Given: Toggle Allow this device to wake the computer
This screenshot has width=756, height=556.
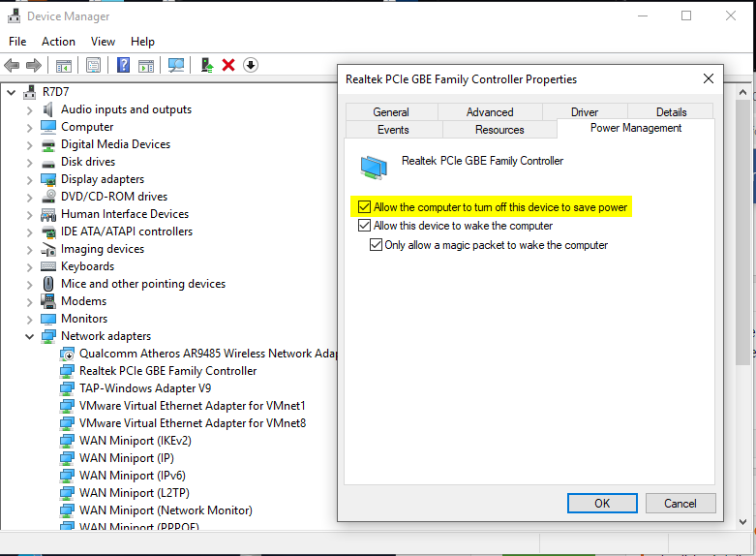Looking at the screenshot, I should (x=365, y=226).
